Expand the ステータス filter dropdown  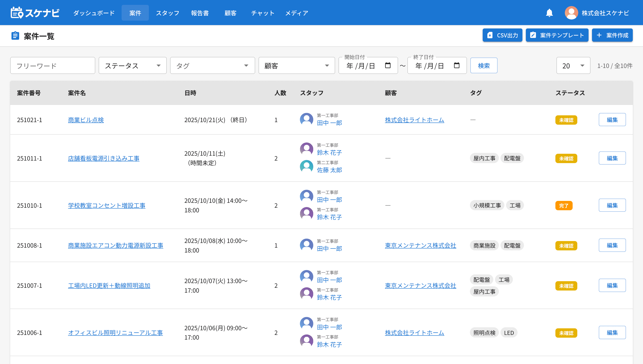coord(132,66)
